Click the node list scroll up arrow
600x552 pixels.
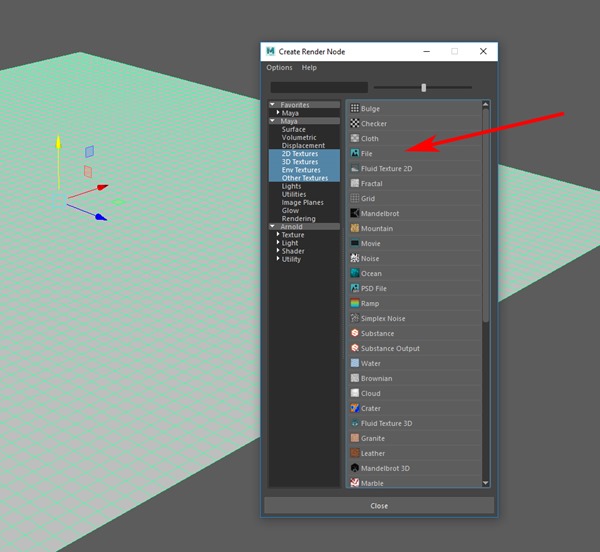[486, 104]
